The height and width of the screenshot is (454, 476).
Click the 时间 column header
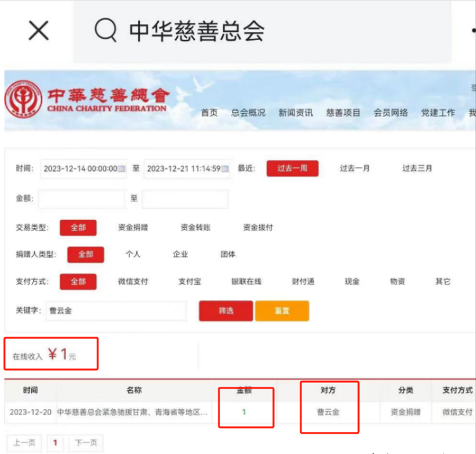(30, 390)
